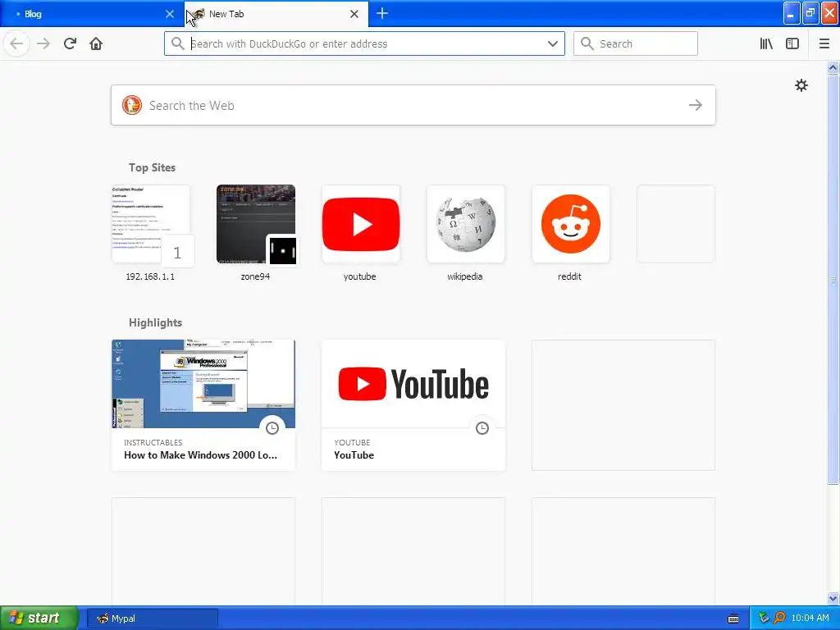Select the New Tab tab
Screen dimensions: 840x630
click(276, 14)
